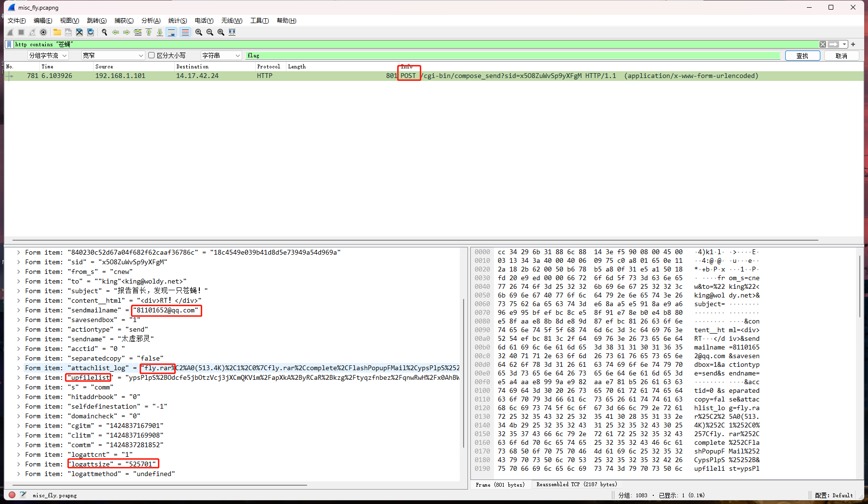Toggle packet colorization icon
The image size is (868, 504).
pyautogui.click(x=185, y=32)
